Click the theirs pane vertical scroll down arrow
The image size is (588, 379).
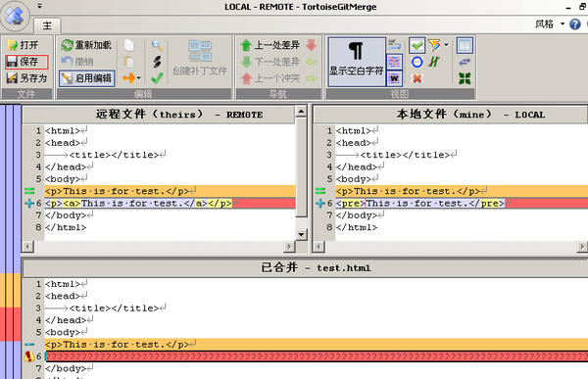301,235
